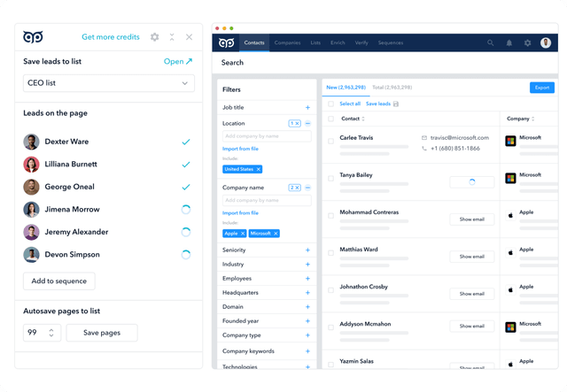Open settings gear in top navbar
The width and height of the screenshot is (567, 392).
(x=528, y=43)
